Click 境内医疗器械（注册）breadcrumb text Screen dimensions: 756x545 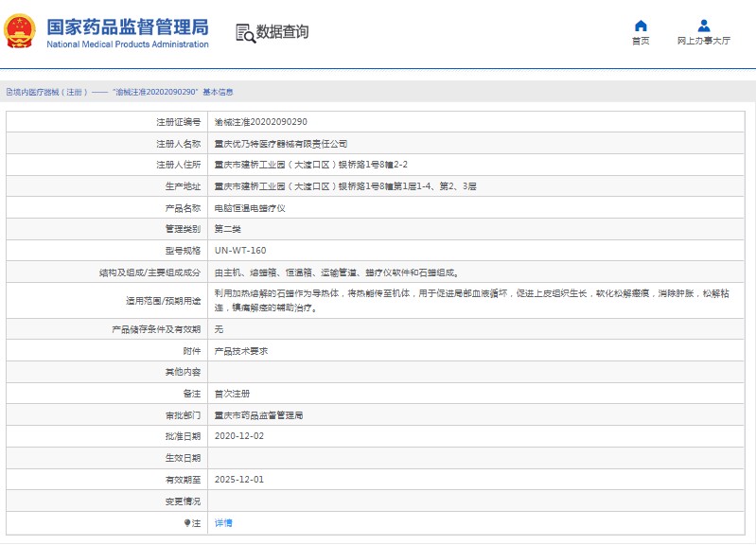pyautogui.click(x=50, y=92)
